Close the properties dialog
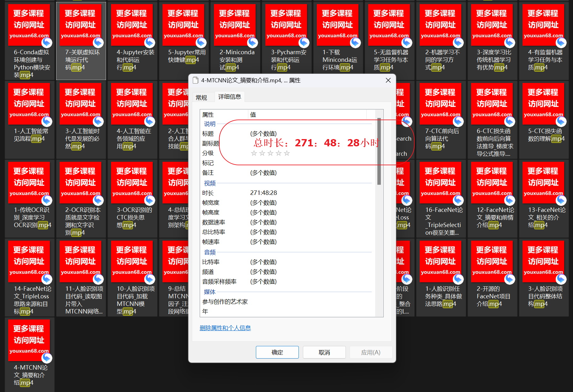 388,80
